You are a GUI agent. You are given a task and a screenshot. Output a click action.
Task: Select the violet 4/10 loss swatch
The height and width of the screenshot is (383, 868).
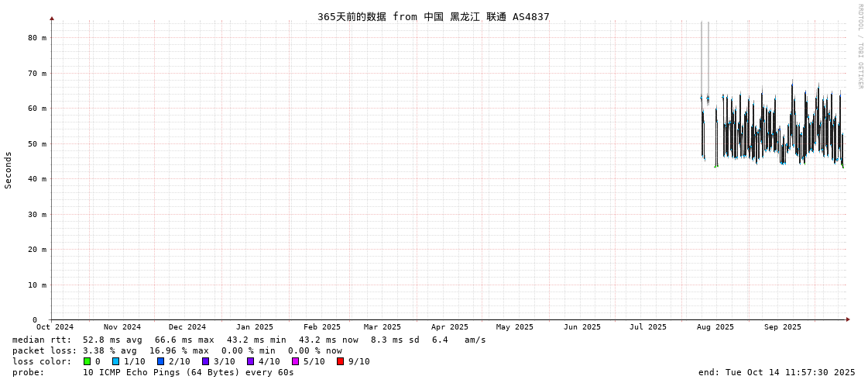click(x=251, y=361)
